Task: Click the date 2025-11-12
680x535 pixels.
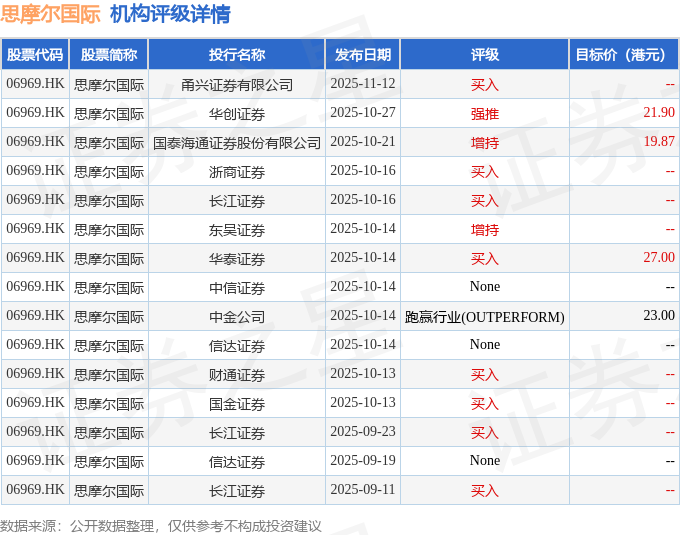Action: [x=363, y=83]
